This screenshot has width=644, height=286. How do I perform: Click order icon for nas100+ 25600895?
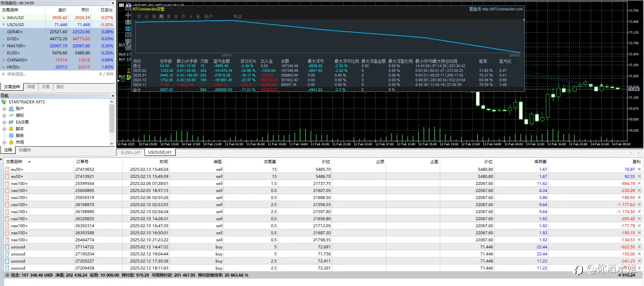(7, 190)
